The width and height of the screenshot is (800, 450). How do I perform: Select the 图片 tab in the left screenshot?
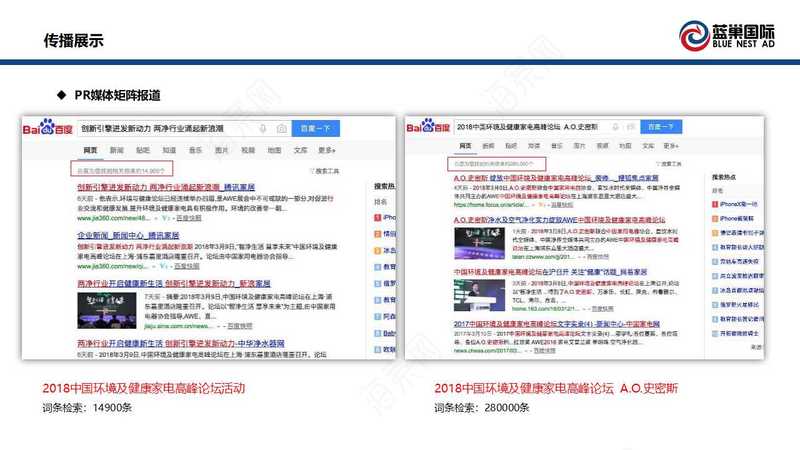point(221,150)
